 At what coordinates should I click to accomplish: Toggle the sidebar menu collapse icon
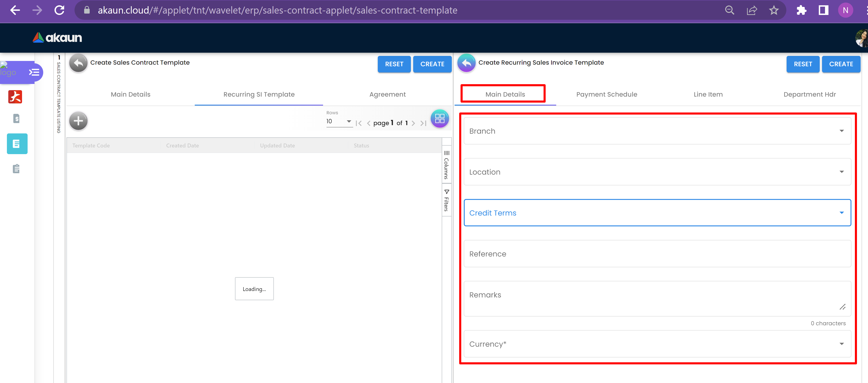[34, 72]
